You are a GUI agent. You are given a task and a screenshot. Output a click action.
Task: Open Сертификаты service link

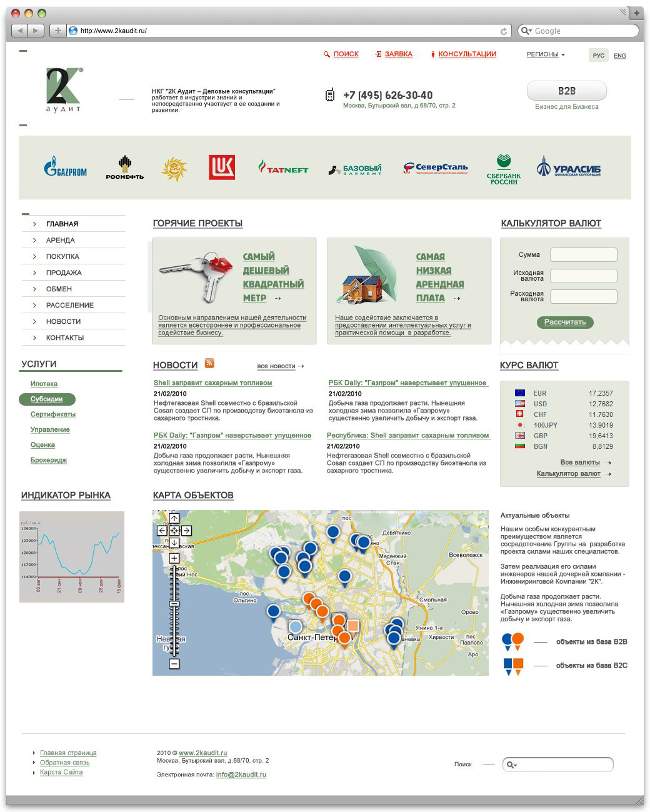coord(53,414)
